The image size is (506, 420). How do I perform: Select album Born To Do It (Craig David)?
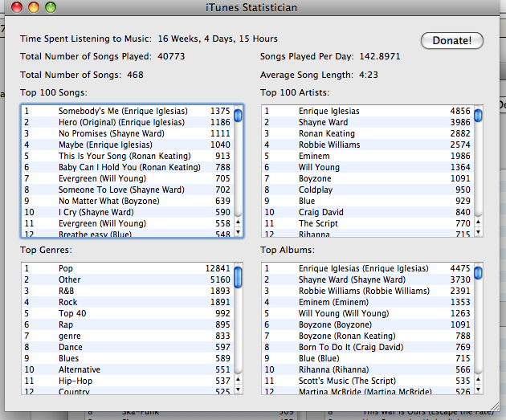(x=368, y=347)
